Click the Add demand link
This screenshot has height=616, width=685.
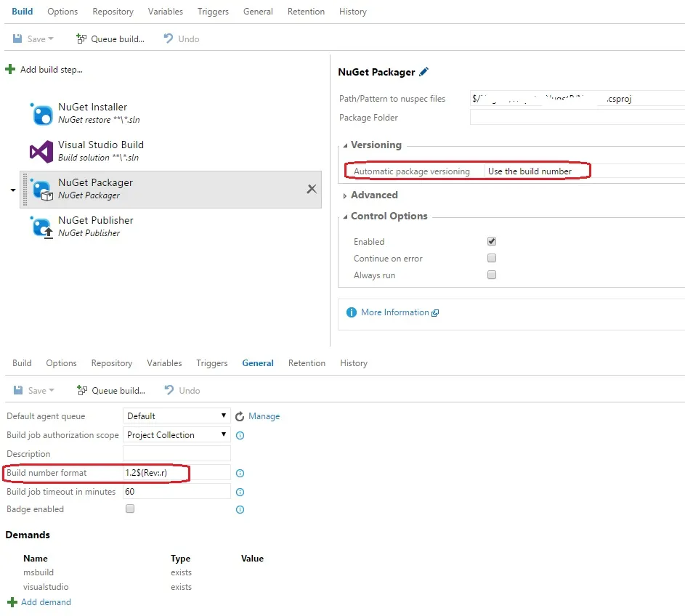pyautogui.click(x=46, y=602)
